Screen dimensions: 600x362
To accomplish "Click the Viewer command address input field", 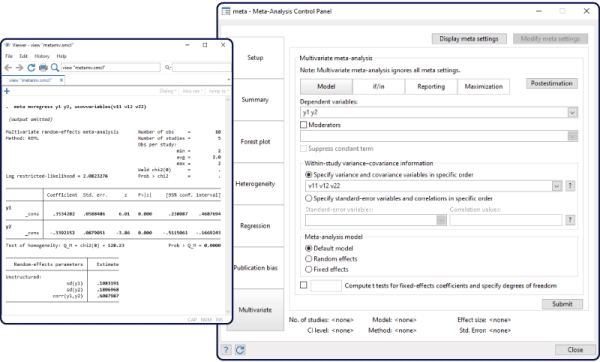I will [x=110, y=67].
